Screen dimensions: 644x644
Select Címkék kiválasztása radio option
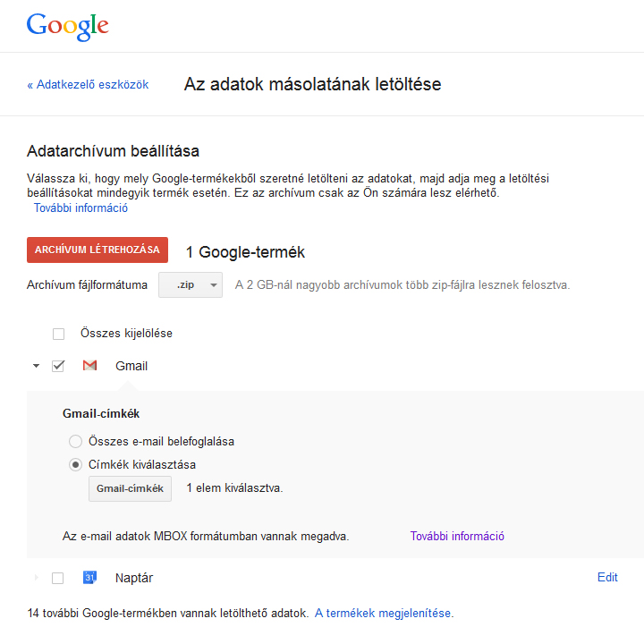(76, 464)
